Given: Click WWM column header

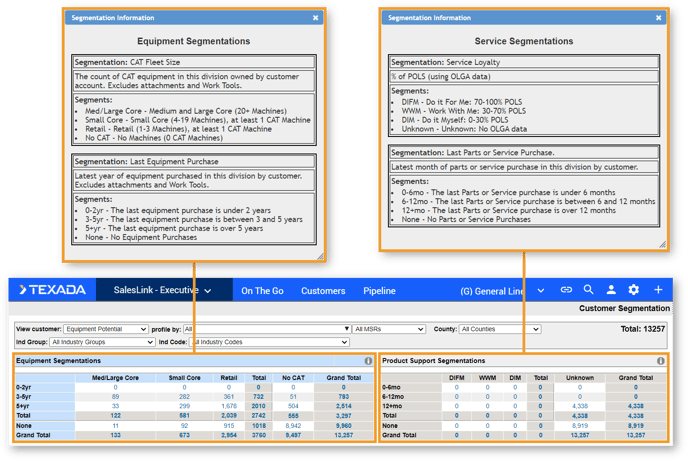Looking at the screenshot, I should pos(487,378).
